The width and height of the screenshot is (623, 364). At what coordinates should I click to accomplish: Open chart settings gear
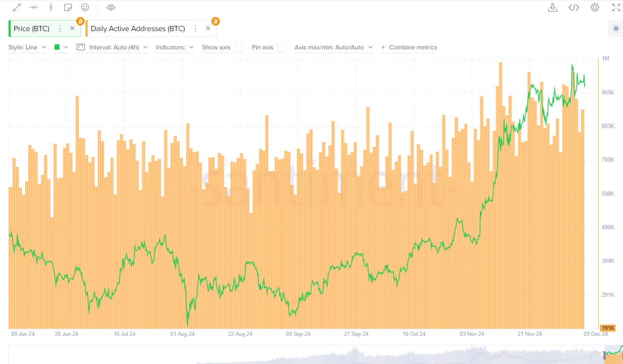click(595, 8)
